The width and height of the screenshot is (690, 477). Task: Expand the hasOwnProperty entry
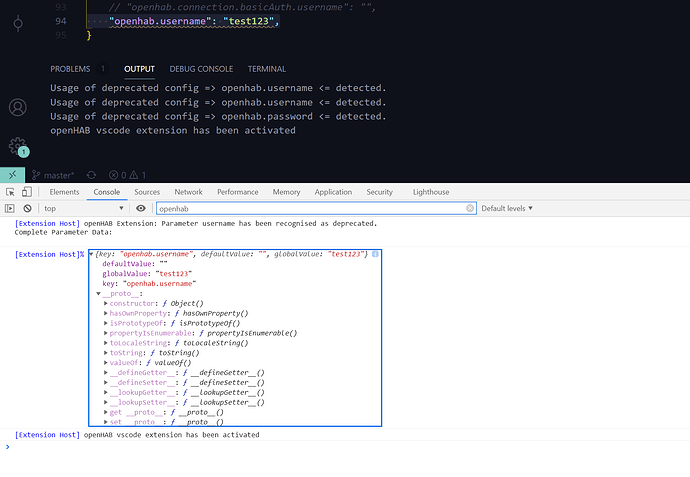106,313
